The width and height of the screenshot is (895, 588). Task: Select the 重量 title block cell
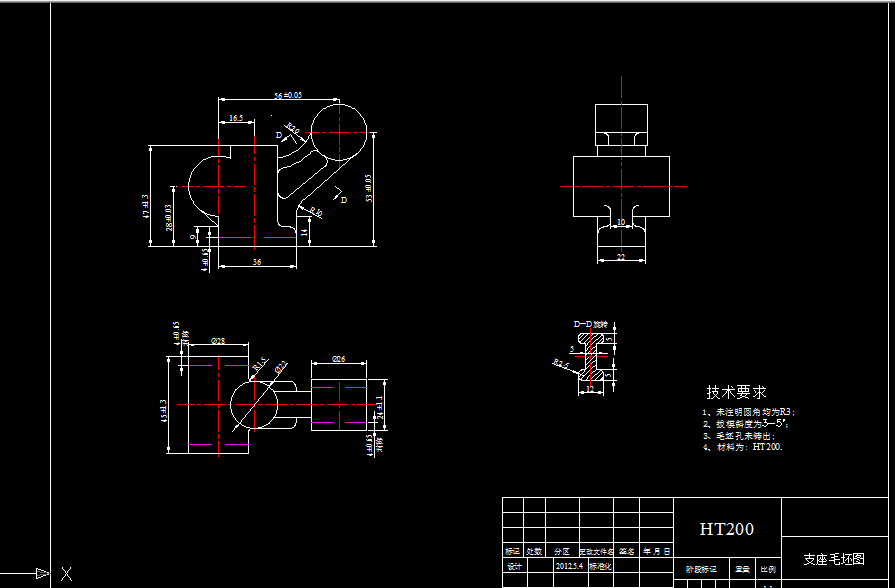coord(742,569)
